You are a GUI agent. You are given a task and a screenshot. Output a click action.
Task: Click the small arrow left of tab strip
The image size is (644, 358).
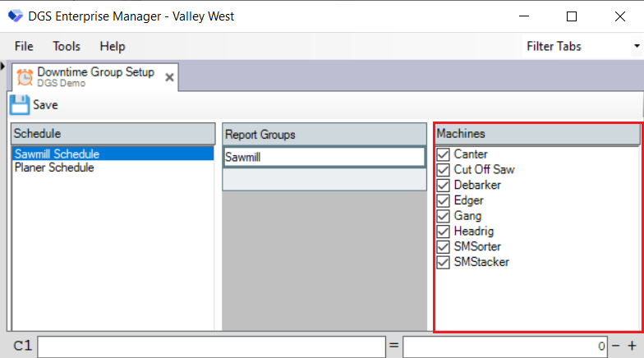coord(3,67)
